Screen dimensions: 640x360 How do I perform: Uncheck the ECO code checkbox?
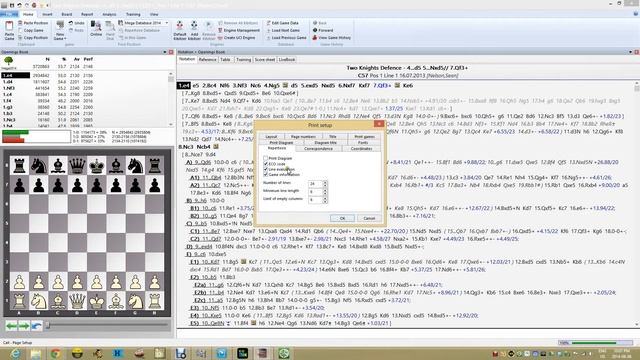coord(266,164)
